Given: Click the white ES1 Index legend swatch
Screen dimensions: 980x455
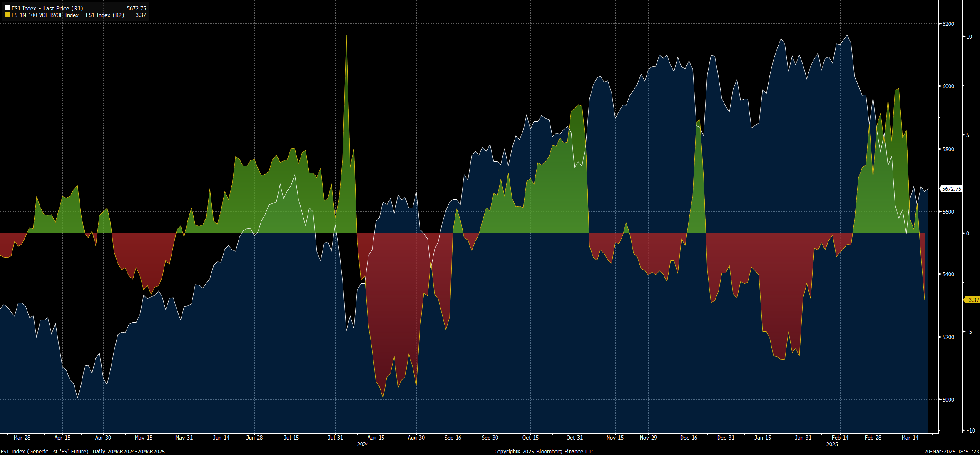Looking at the screenshot, I should (7, 8).
